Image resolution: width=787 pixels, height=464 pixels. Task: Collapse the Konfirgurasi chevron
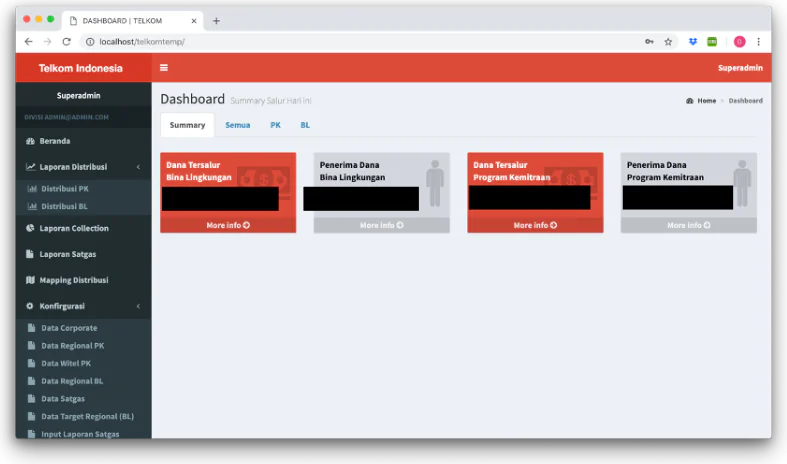[139, 306]
